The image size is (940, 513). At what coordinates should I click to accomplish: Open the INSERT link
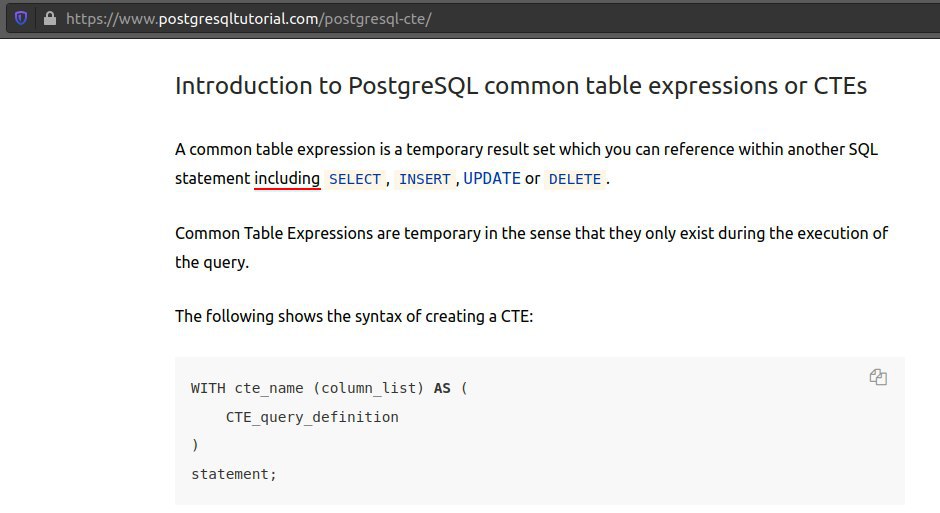(x=424, y=179)
